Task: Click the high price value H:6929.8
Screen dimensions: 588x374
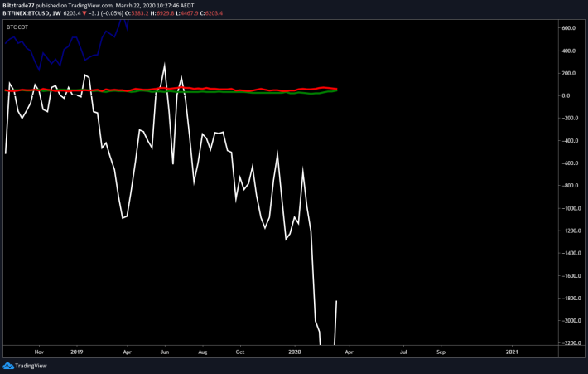Action: point(162,13)
